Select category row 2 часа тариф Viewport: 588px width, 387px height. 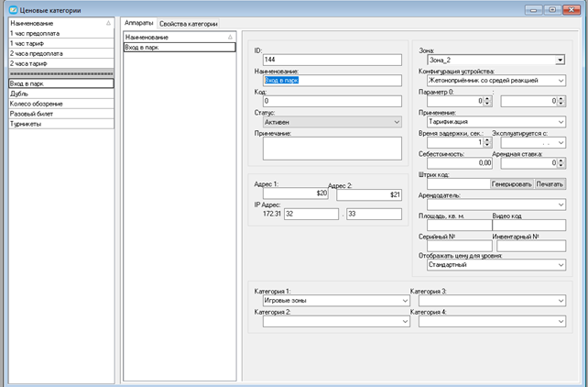61,64
